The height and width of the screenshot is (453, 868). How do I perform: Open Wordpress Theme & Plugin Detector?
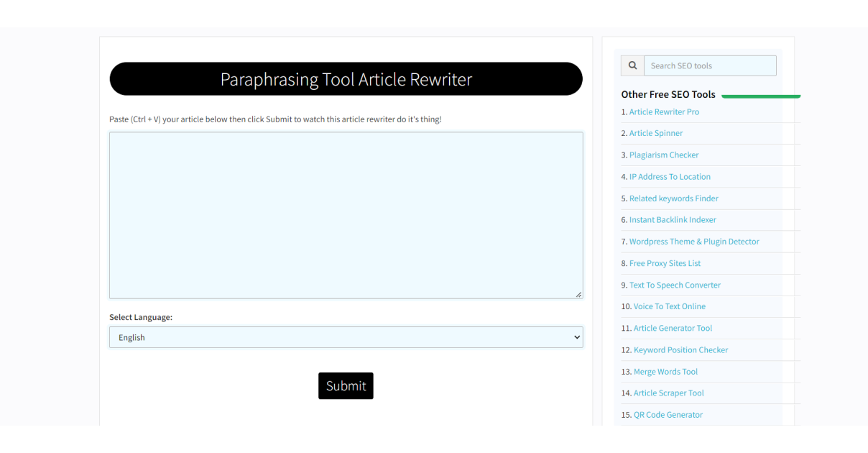pos(694,242)
